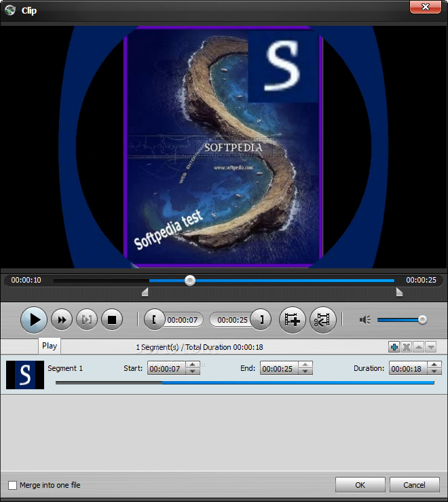Screen dimensions: 448x502
Task: Click the blue plus add segment icon
Action: [394, 346]
